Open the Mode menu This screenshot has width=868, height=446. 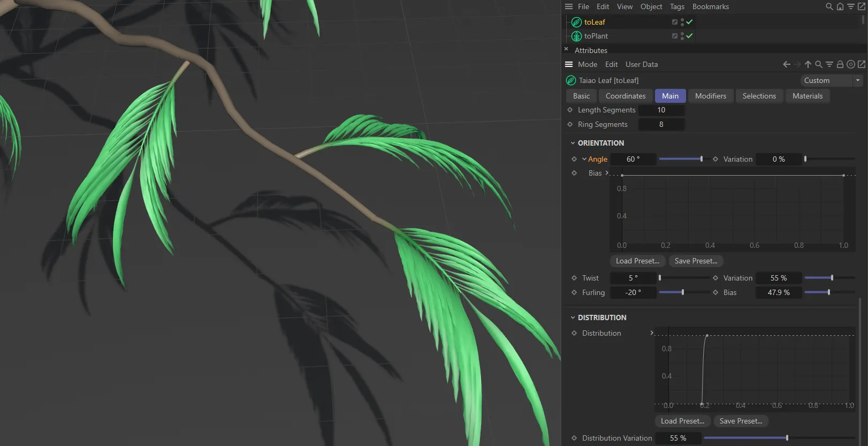tap(588, 64)
